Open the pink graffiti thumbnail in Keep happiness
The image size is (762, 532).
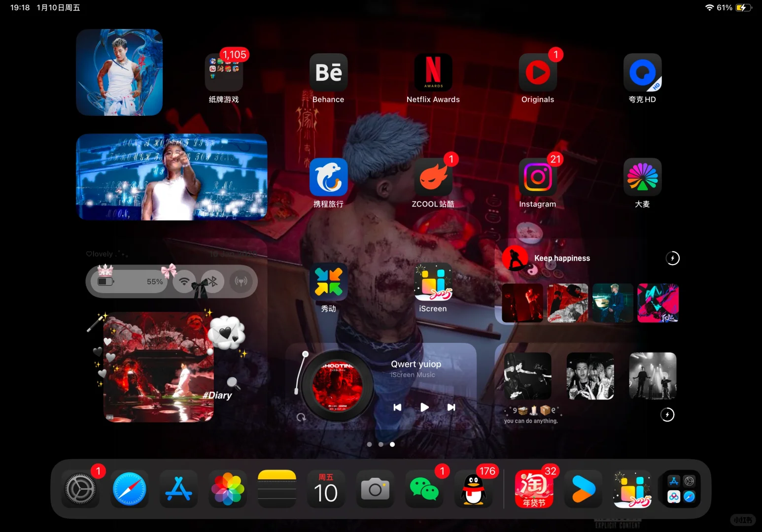click(658, 303)
